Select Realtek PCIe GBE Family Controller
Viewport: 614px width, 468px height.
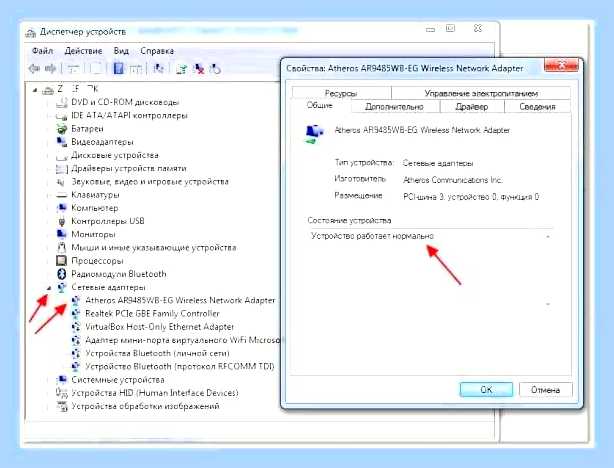(152, 314)
